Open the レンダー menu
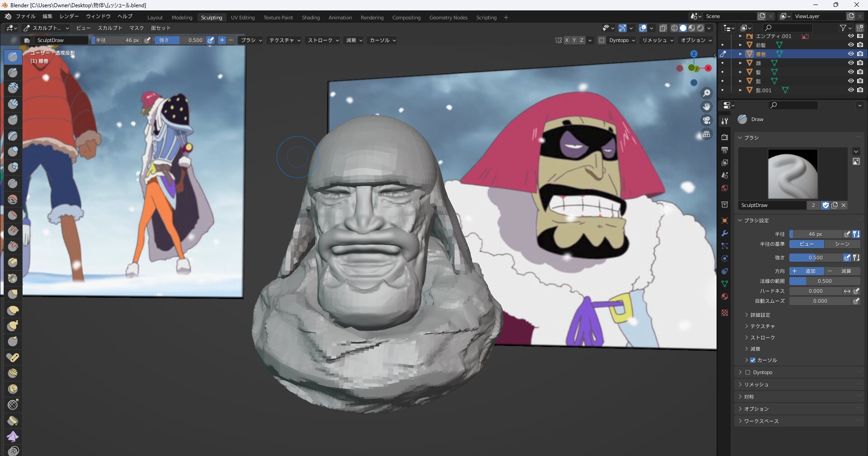The image size is (868, 456). click(x=69, y=16)
